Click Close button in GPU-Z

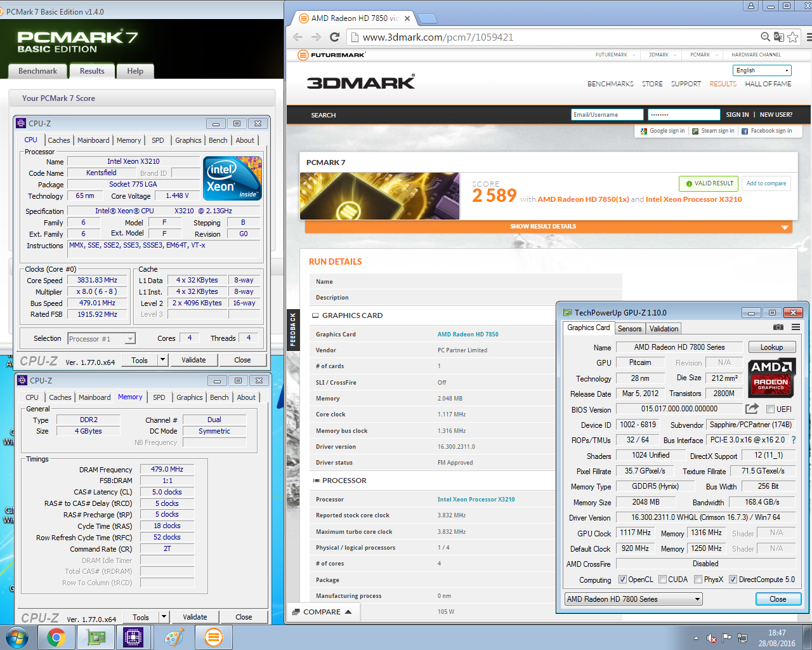[x=778, y=599]
